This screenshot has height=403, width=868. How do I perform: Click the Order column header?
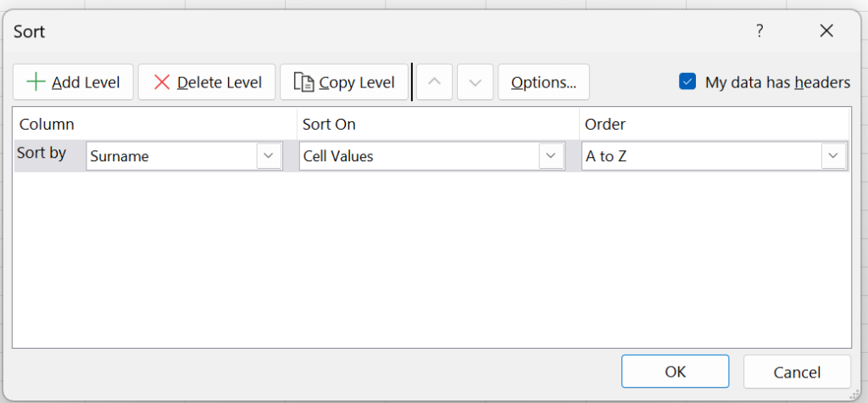[605, 125]
